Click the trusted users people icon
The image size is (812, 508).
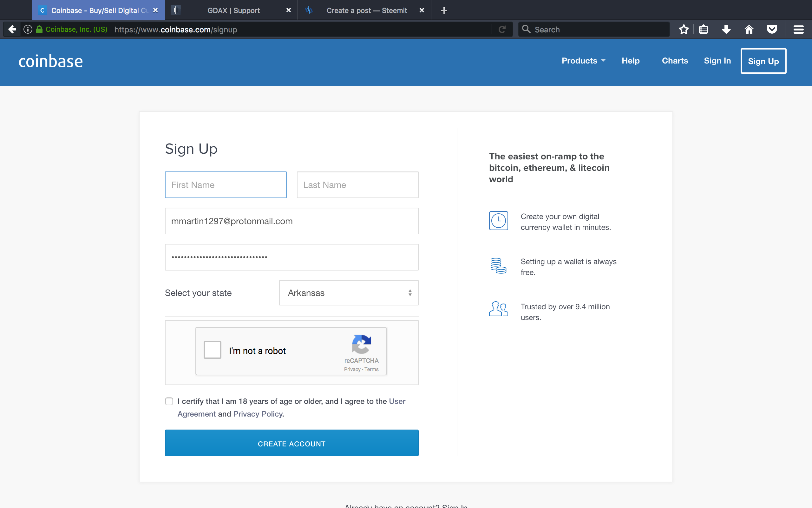pyautogui.click(x=498, y=309)
